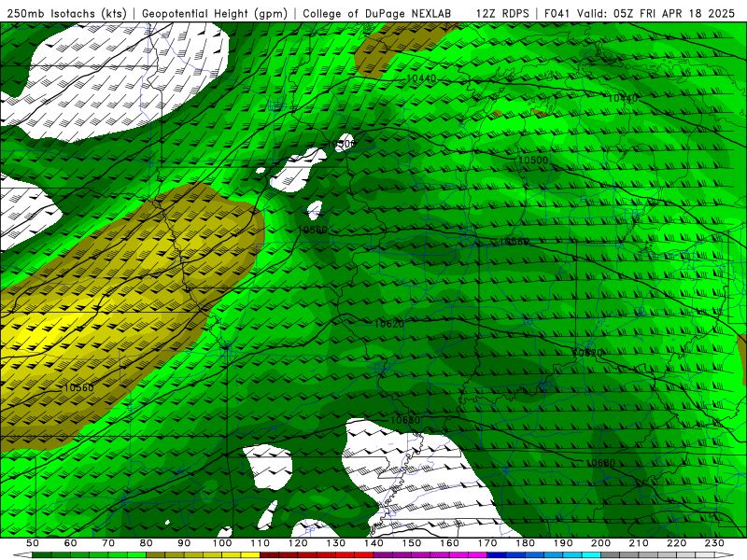747x560 pixels.
Task: Click the legend value 100
Action: pyautogui.click(x=222, y=543)
